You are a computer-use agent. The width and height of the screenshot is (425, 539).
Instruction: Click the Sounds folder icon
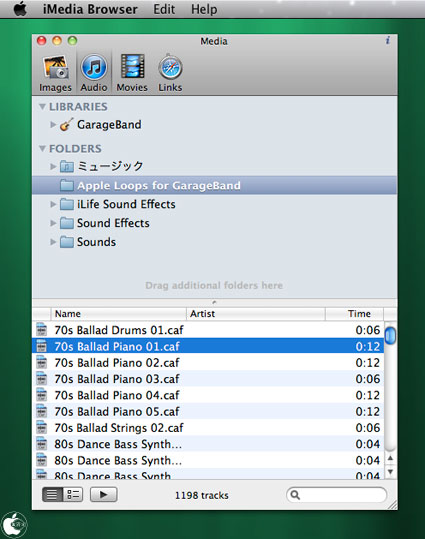point(67,242)
